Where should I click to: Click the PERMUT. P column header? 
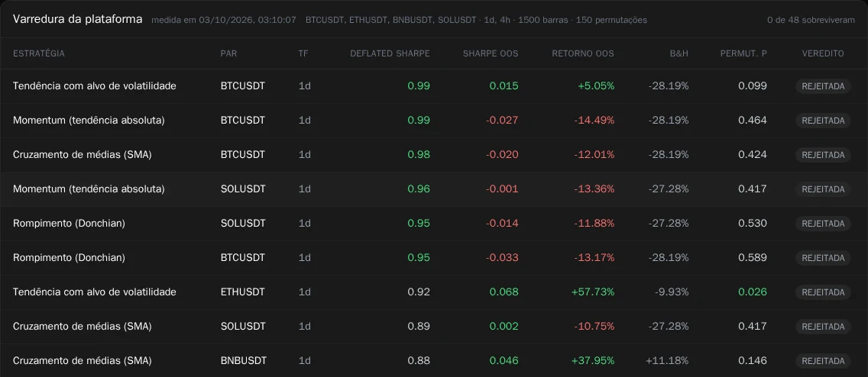743,53
